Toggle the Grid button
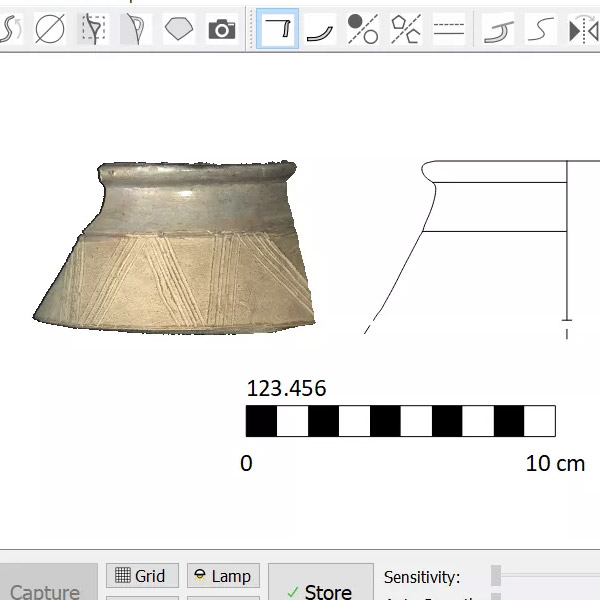This screenshot has height=600, width=600. 142,575
